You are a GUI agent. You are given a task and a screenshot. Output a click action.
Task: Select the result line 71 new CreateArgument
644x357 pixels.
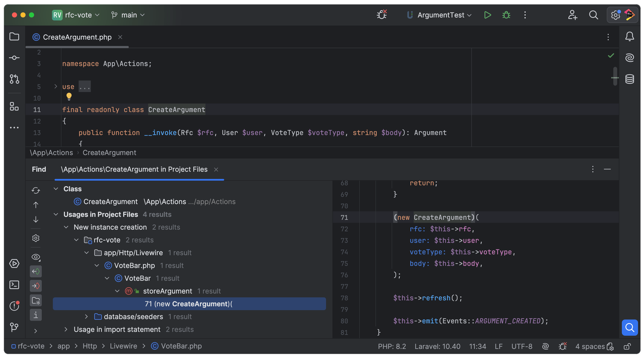tap(189, 304)
